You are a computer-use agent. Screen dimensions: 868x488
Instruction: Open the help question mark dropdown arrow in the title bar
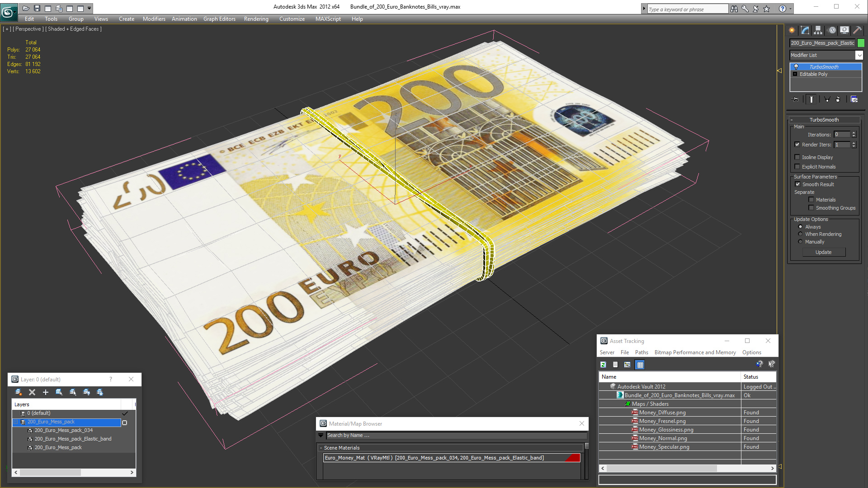click(x=790, y=9)
